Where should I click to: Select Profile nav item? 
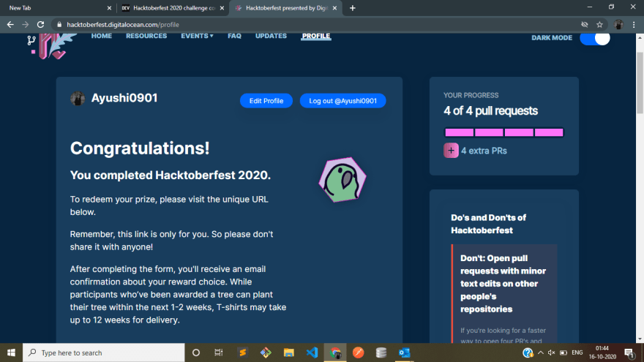[x=316, y=36]
